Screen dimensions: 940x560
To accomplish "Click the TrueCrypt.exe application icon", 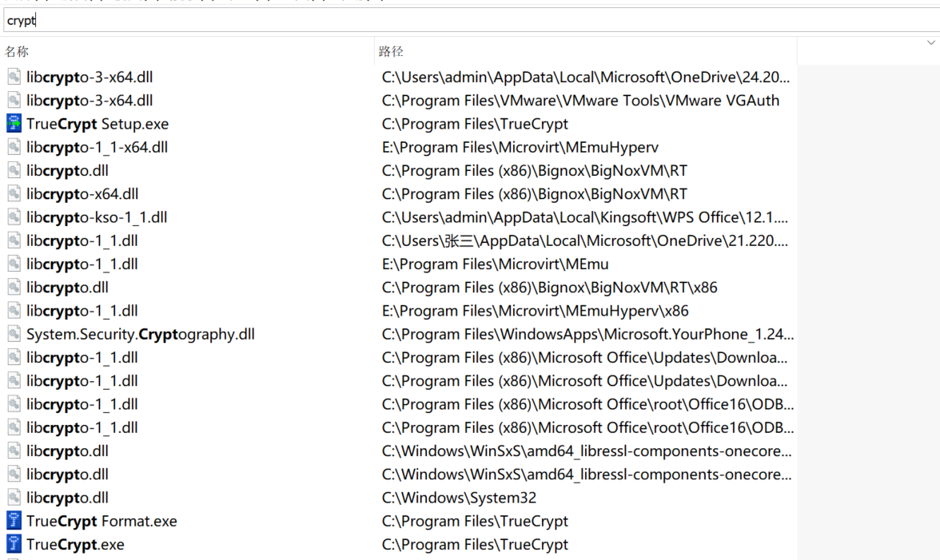I will (x=14, y=545).
